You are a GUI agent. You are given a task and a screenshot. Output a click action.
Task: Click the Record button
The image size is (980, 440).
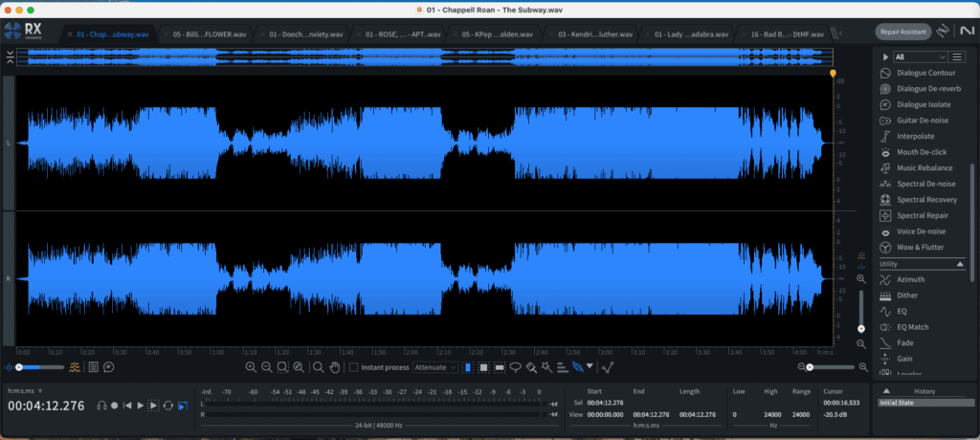[115, 406]
